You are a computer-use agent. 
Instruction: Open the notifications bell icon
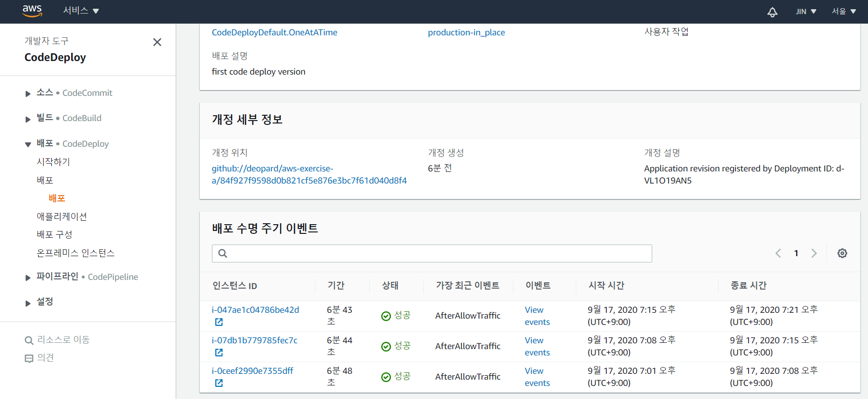[772, 12]
